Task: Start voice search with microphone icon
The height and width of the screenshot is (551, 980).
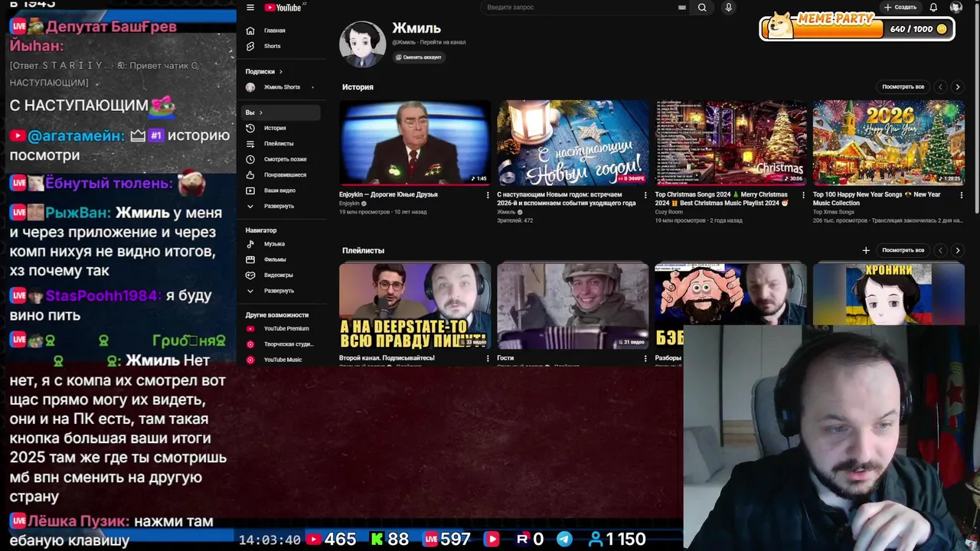Action: (728, 8)
